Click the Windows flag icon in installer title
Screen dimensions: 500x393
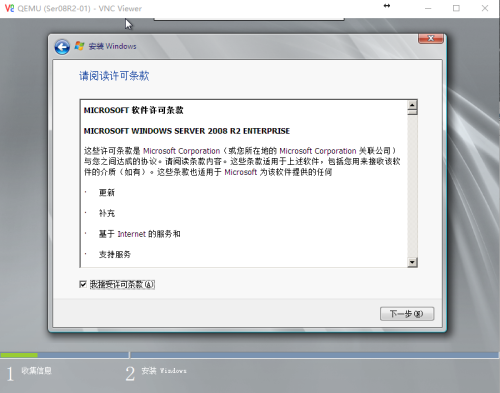pyautogui.click(x=79, y=46)
